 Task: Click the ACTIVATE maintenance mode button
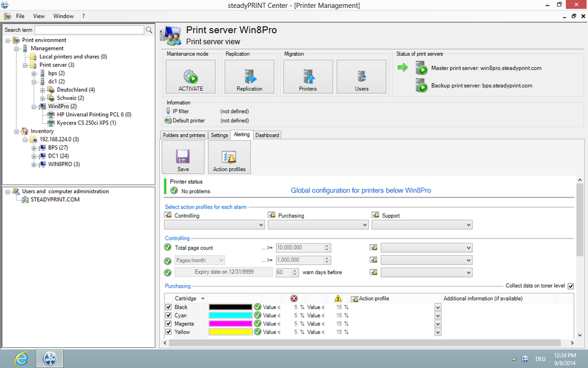pyautogui.click(x=190, y=77)
